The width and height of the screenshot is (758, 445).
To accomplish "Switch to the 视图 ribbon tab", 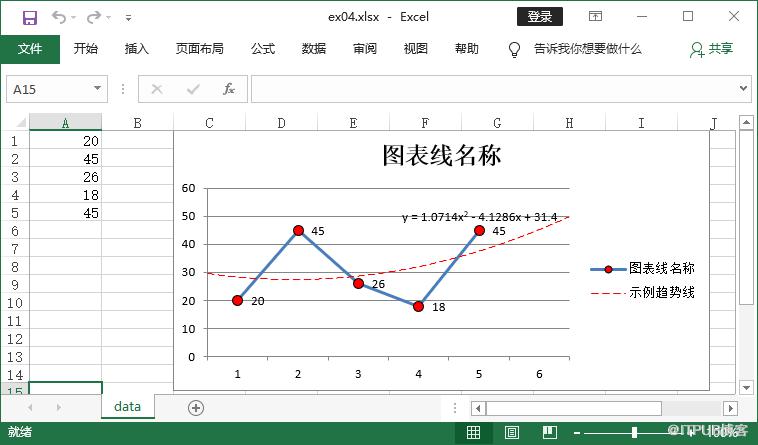I will coord(416,49).
